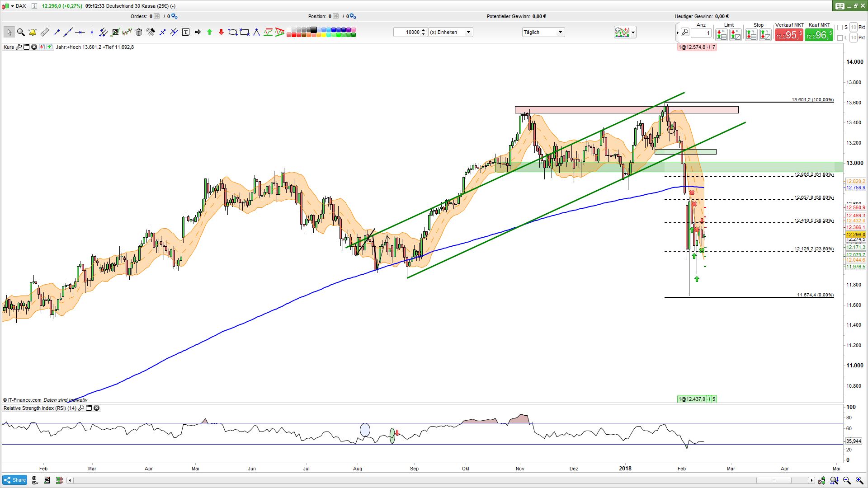
Task: Open Kurs panel settings wrench
Action: [x=19, y=47]
